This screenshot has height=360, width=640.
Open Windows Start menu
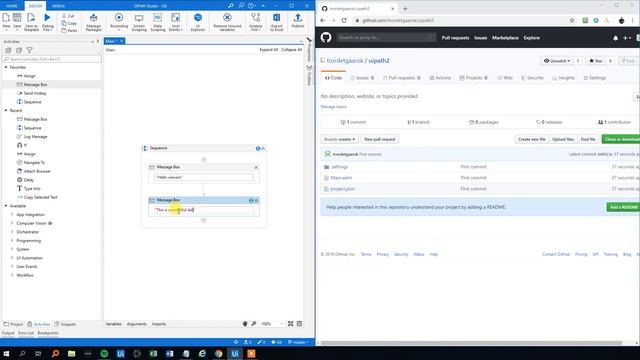(7, 353)
